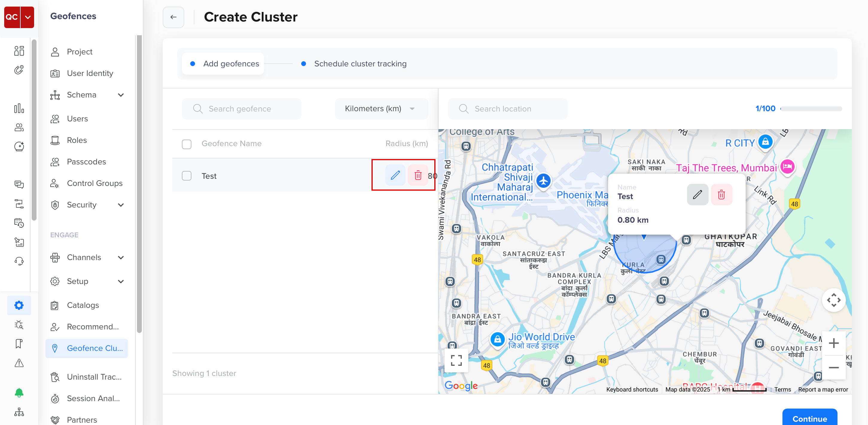
Task: Check the Test geofence row checkbox
Action: pyautogui.click(x=186, y=175)
